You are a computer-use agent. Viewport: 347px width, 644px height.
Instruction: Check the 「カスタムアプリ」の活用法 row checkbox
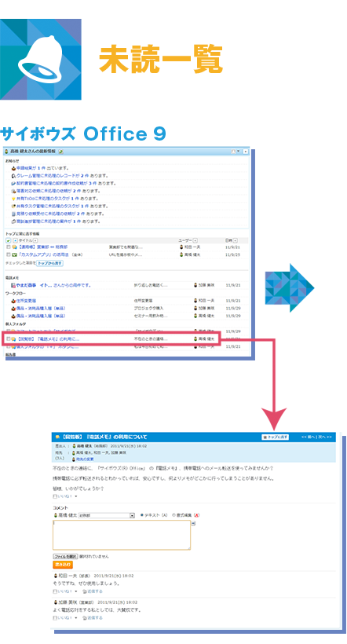[8, 254]
